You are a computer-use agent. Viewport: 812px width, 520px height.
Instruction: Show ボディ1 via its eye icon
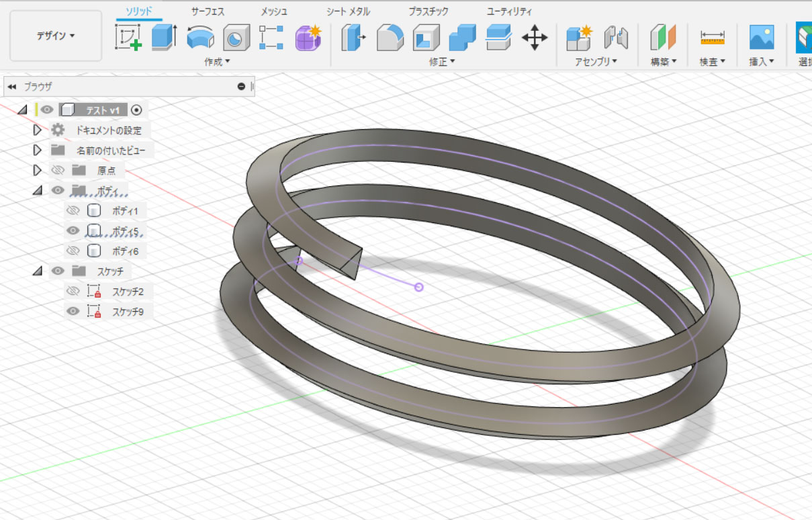(73, 211)
